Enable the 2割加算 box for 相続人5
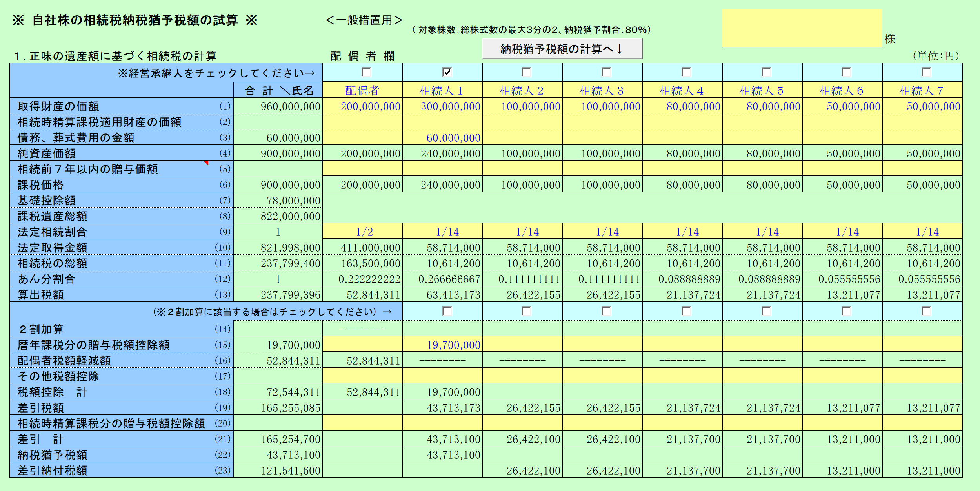Viewport: 980px width, 491px height. click(x=766, y=311)
